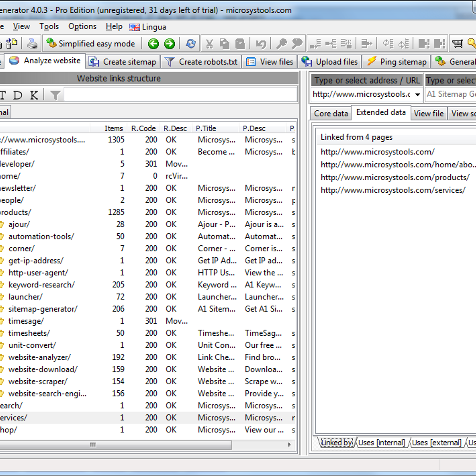Click the move-item arrow toolbar icon

[367, 44]
